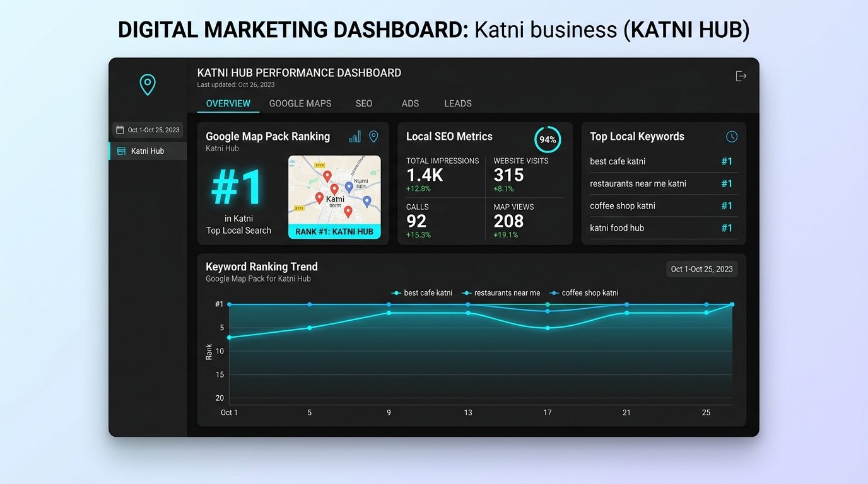Click the location pin logo in sidebar
This screenshot has width=868, height=484.
[147, 84]
